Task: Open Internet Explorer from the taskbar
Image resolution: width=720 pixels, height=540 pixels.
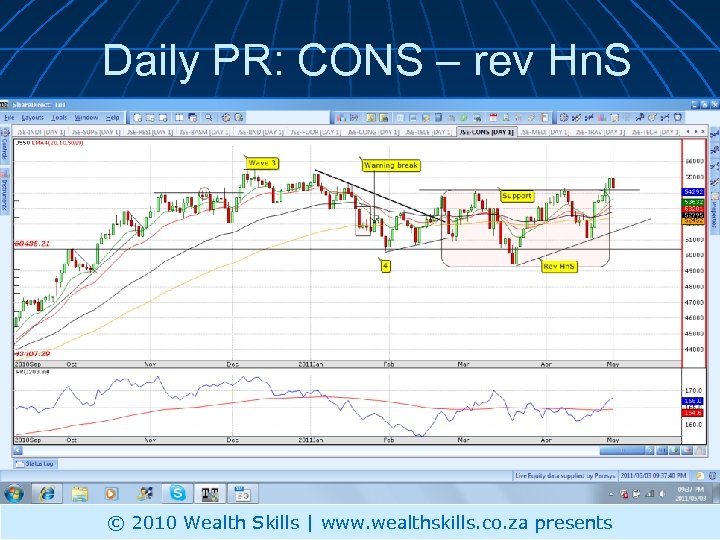Action: click(x=47, y=494)
